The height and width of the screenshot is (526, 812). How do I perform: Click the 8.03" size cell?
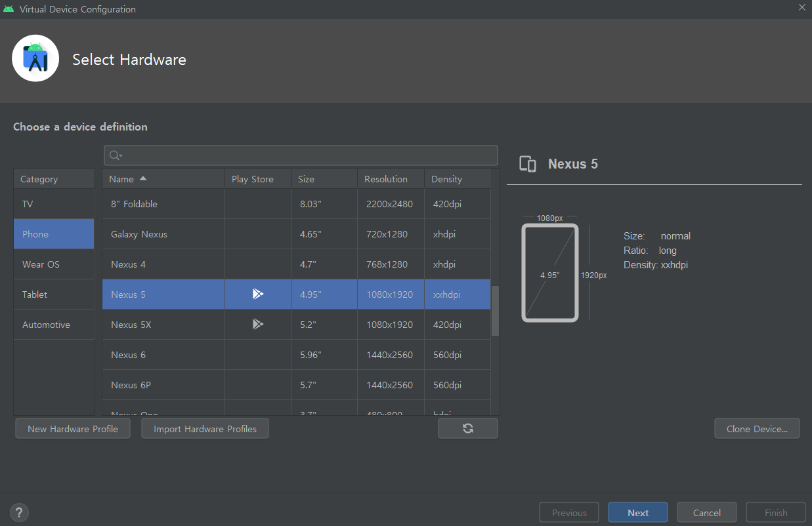pyautogui.click(x=324, y=204)
